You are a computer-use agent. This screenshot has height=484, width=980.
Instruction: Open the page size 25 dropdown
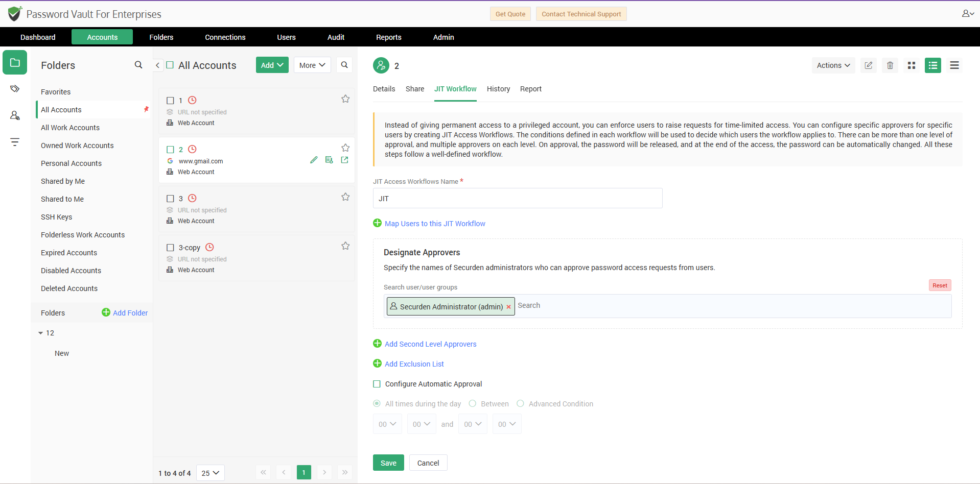(x=210, y=473)
